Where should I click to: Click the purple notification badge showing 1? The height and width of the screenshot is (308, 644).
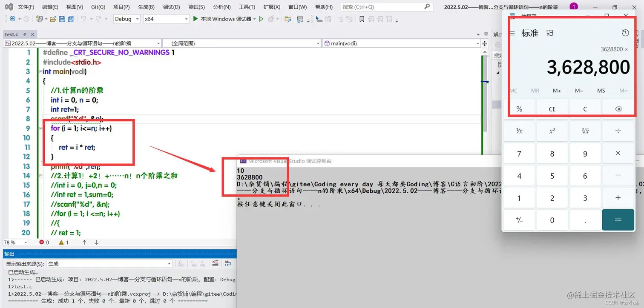tap(574, 6)
